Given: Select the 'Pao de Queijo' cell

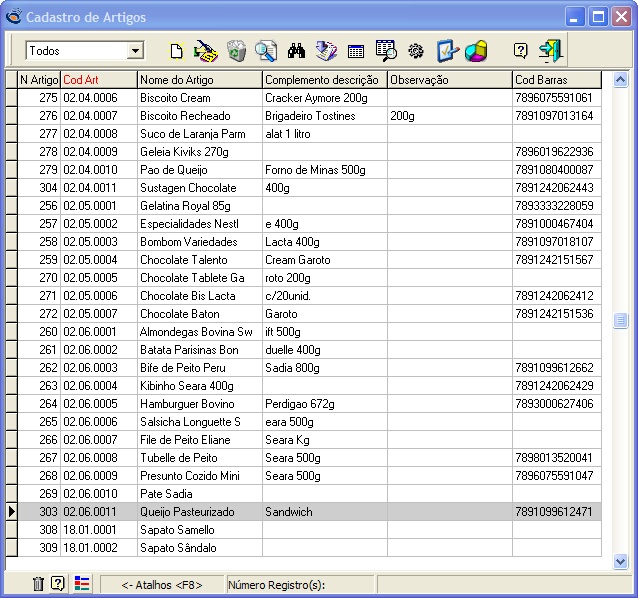Looking at the screenshot, I should point(200,170).
